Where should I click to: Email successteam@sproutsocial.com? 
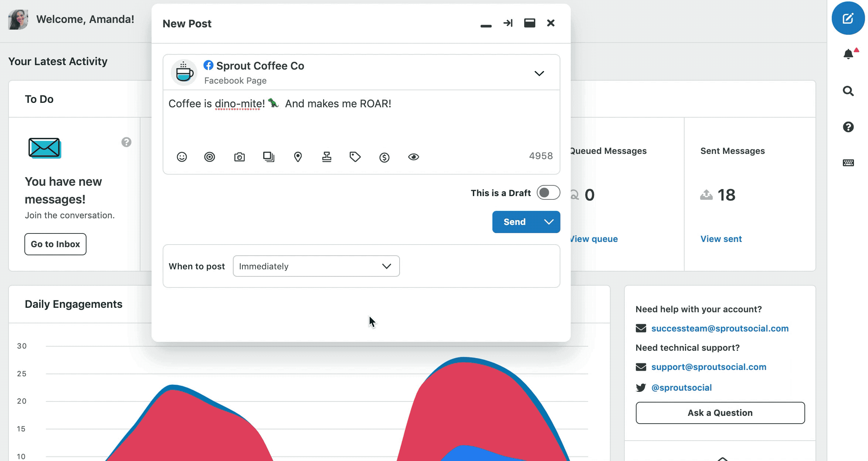point(720,329)
